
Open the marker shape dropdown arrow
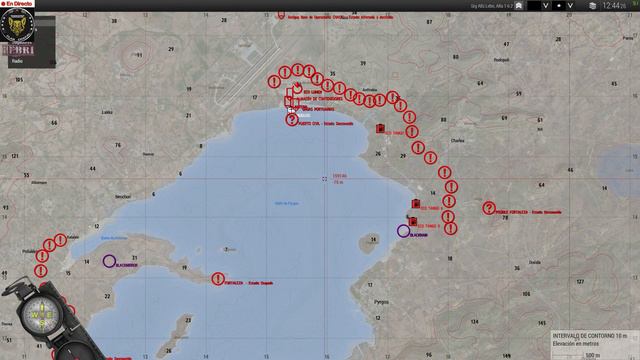coord(570,6)
